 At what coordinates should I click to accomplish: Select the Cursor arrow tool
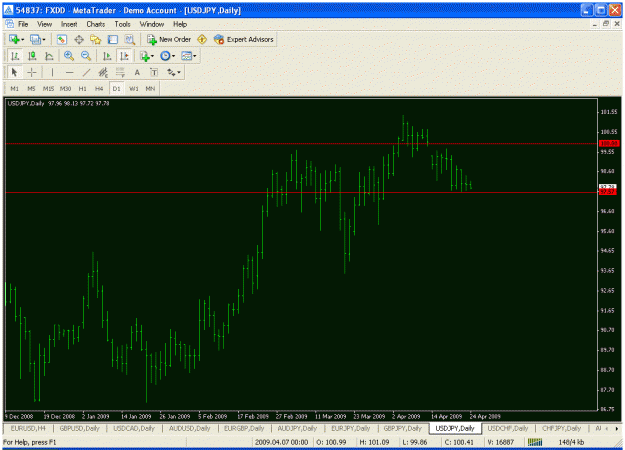15,72
